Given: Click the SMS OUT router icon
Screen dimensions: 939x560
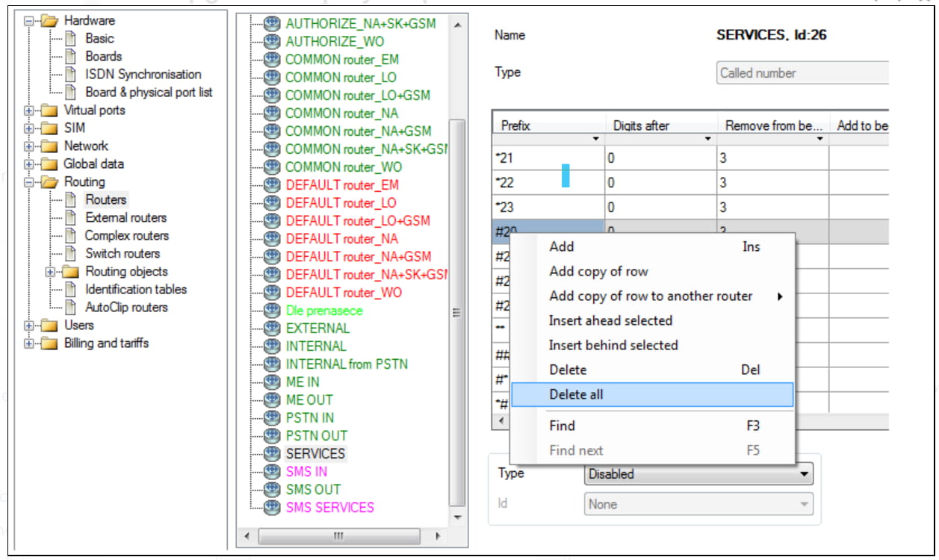Looking at the screenshot, I should 273,490.
